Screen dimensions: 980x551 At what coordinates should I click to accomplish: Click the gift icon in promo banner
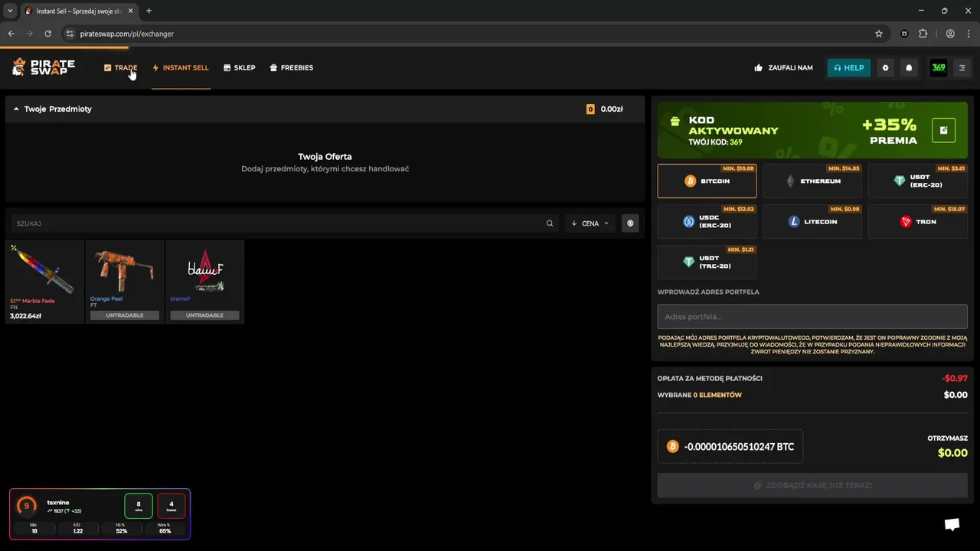675,121
